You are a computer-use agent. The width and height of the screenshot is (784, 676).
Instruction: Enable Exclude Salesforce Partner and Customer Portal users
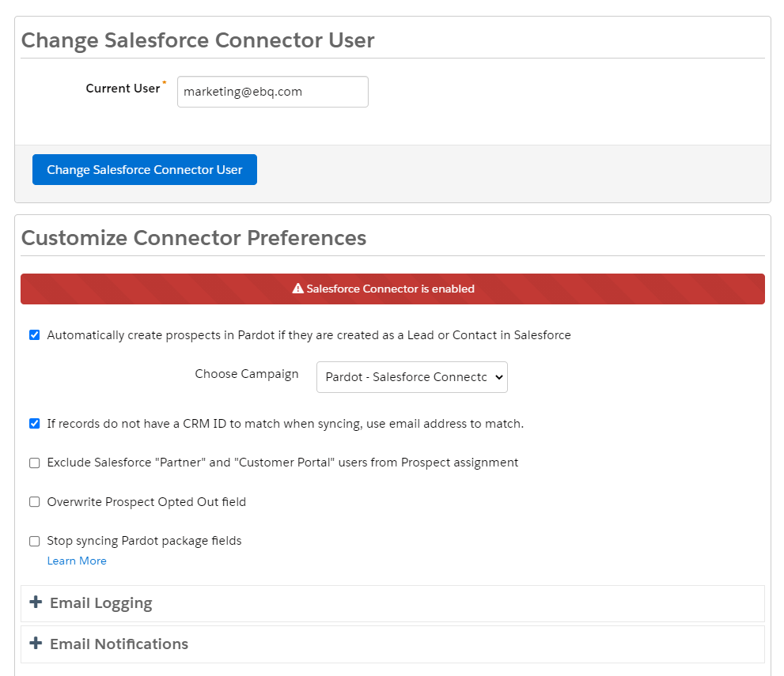click(x=35, y=463)
